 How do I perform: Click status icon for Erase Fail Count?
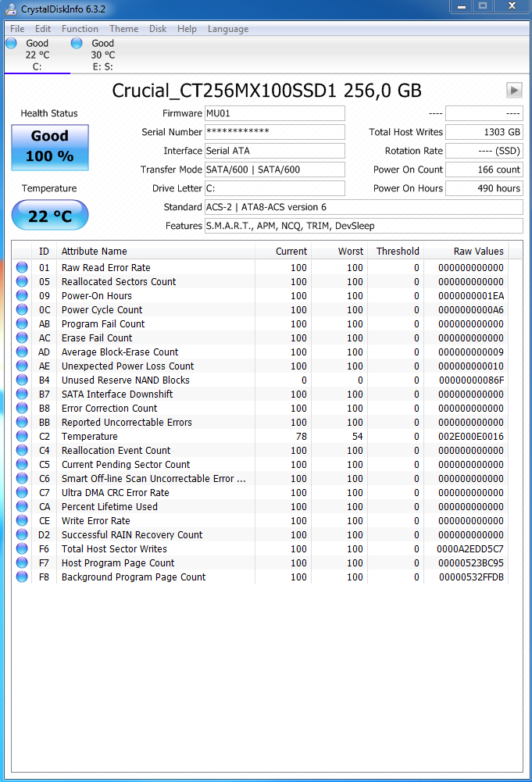pyautogui.click(x=22, y=337)
